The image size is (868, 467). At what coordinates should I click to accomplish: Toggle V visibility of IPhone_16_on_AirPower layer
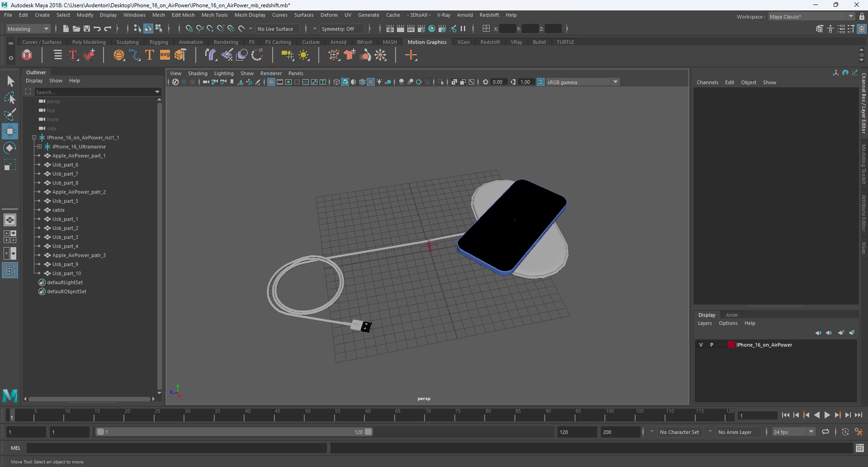click(701, 345)
